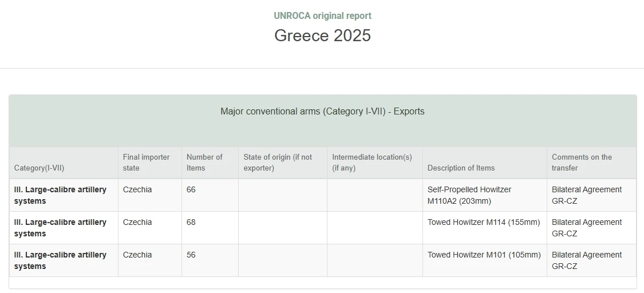The image size is (644, 293).
Task: Click the Final importer state column header
Action: pos(146,163)
